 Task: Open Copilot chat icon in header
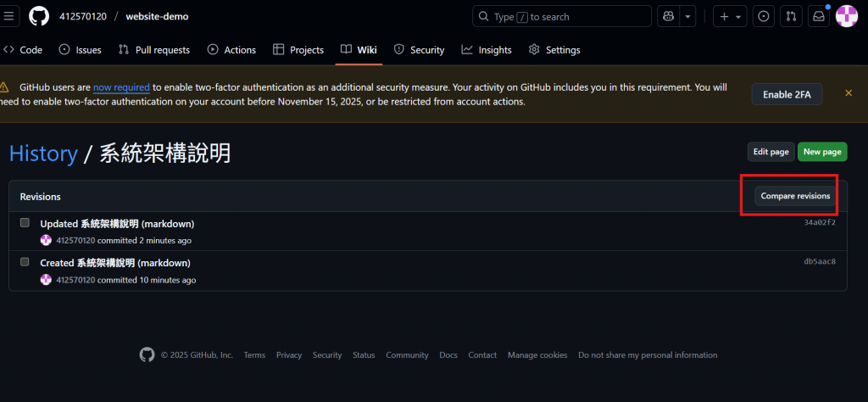click(668, 17)
